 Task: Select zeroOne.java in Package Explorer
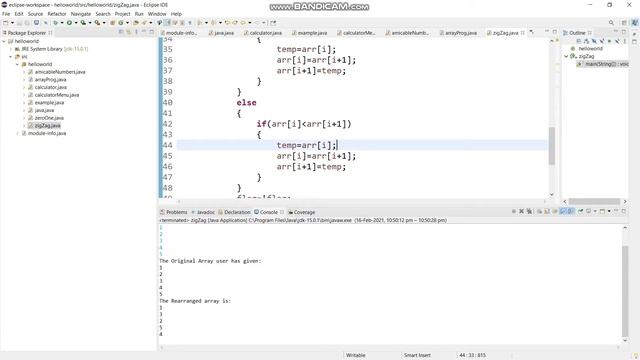(x=49, y=118)
